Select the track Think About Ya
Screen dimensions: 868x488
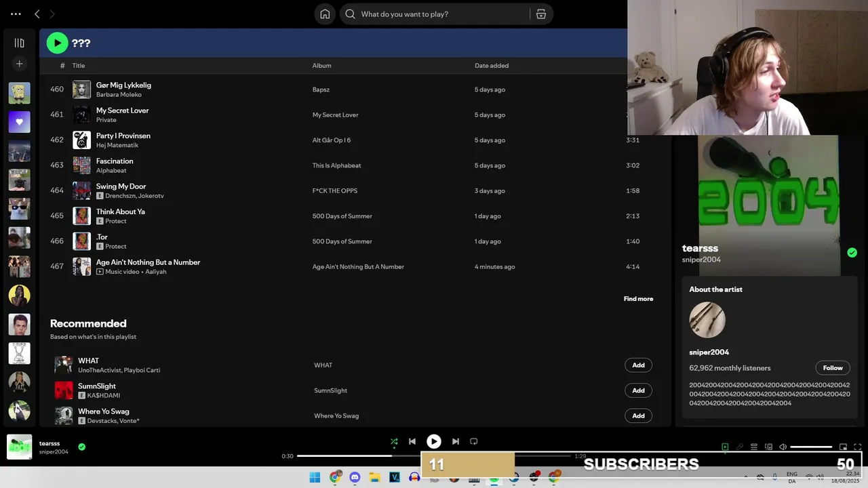point(120,211)
